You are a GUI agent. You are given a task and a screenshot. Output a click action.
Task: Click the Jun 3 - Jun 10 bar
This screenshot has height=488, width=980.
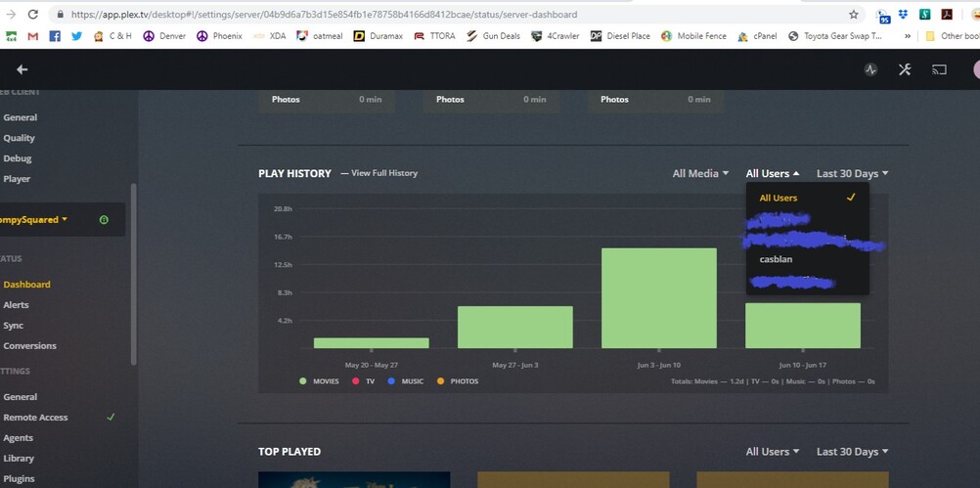(x=659, y=298)
